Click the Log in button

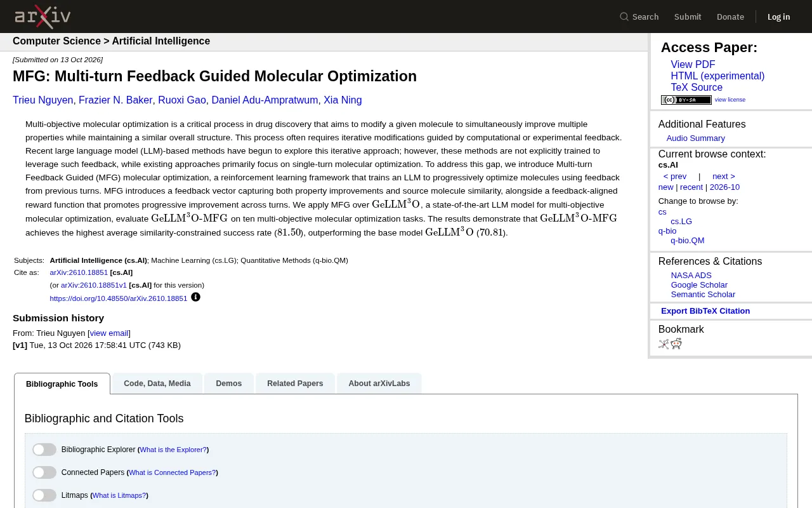(778, 17)
